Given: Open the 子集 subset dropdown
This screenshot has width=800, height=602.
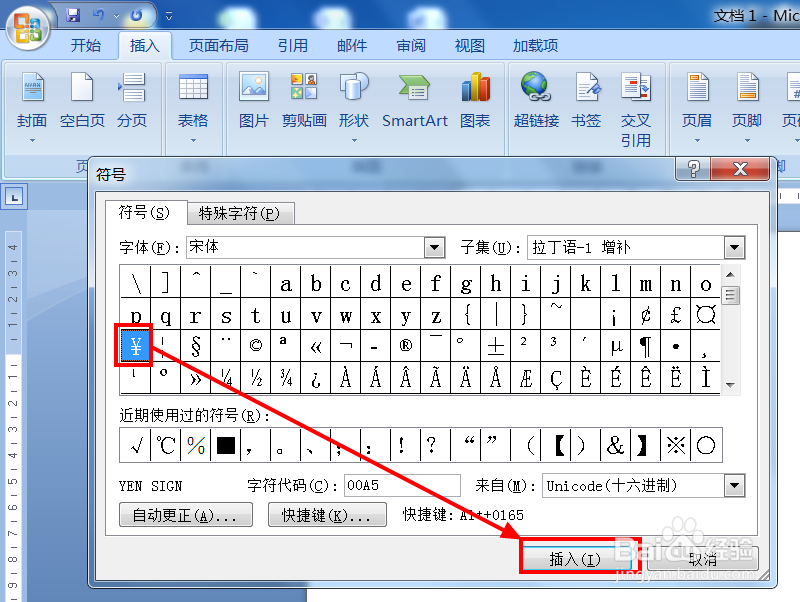Looking at the screenshot, I should 735,247.
